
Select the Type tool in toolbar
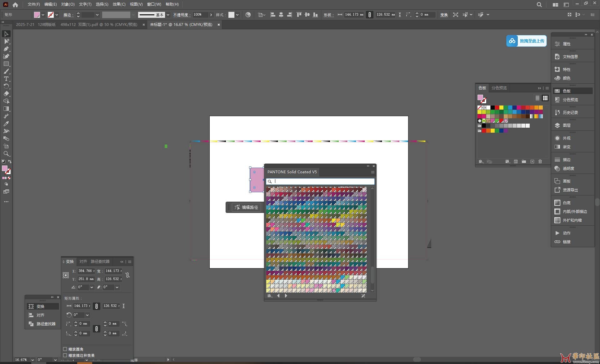coord(6,79)
